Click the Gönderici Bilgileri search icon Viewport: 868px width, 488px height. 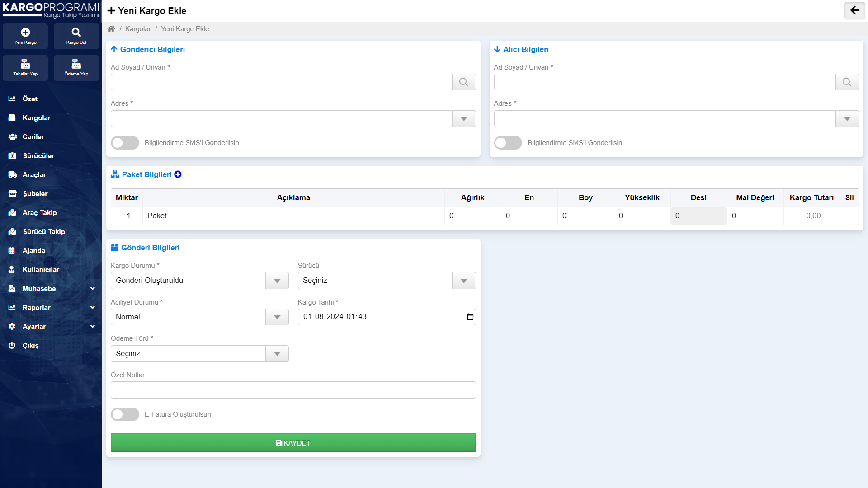coord(464,82)
